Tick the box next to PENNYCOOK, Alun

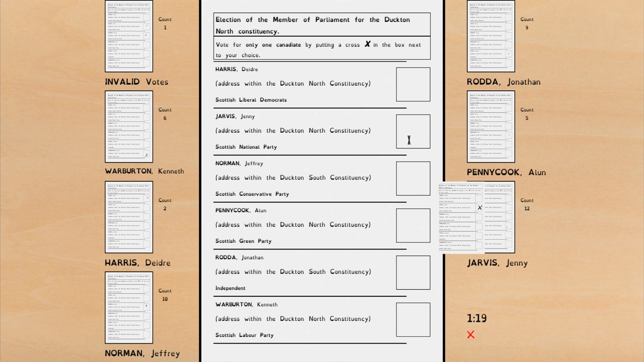click(x=413, y=225)
